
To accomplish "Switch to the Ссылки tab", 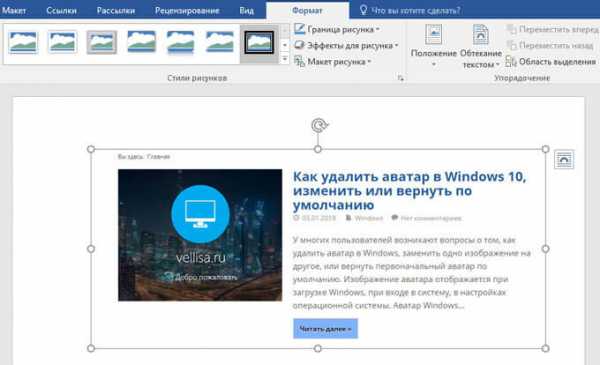I will [61, 11].
